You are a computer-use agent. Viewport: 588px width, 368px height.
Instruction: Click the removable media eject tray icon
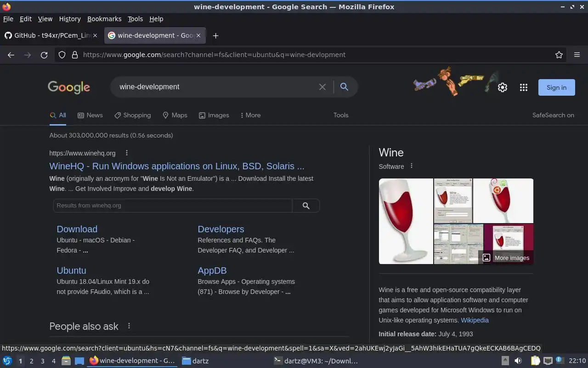pos(505,361)
